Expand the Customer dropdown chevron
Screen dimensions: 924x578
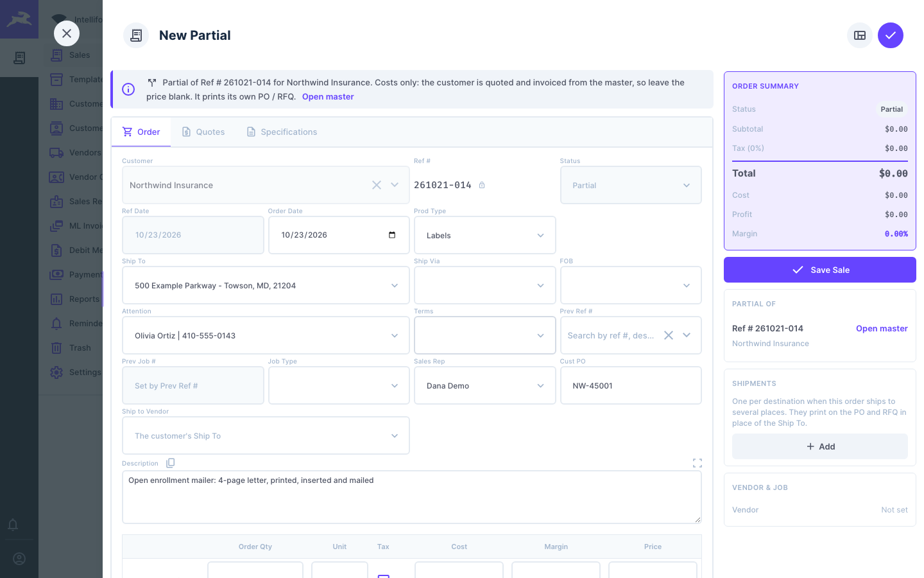pos(395,185)
